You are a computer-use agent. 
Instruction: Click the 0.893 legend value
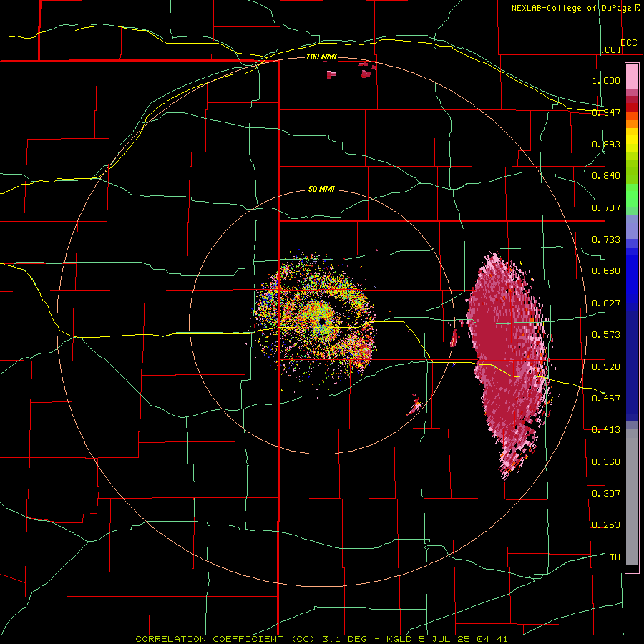tap(606, 144)
